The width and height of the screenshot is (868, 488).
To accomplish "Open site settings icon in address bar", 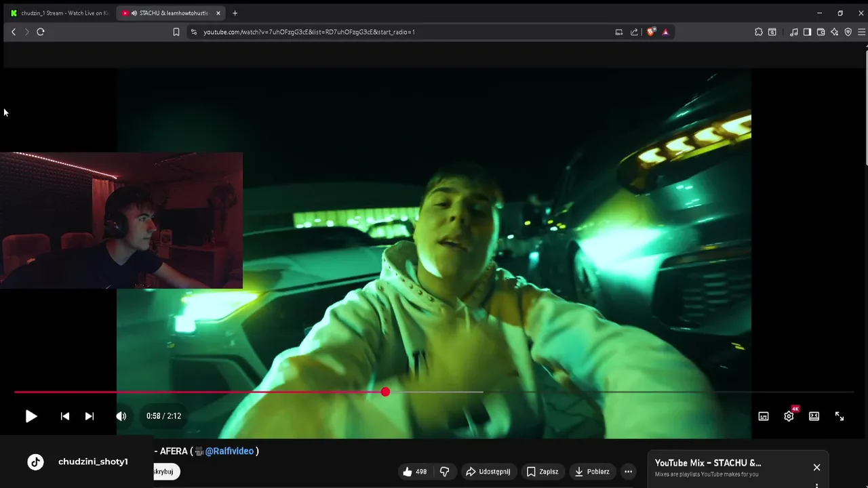I will click(x=193, y=32).
